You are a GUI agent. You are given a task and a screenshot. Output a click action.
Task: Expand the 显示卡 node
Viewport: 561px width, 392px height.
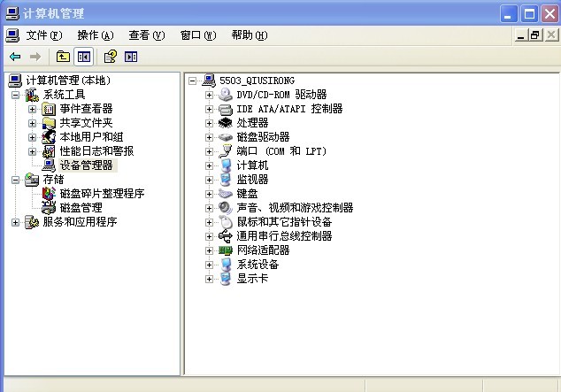(x=210, y=279)
